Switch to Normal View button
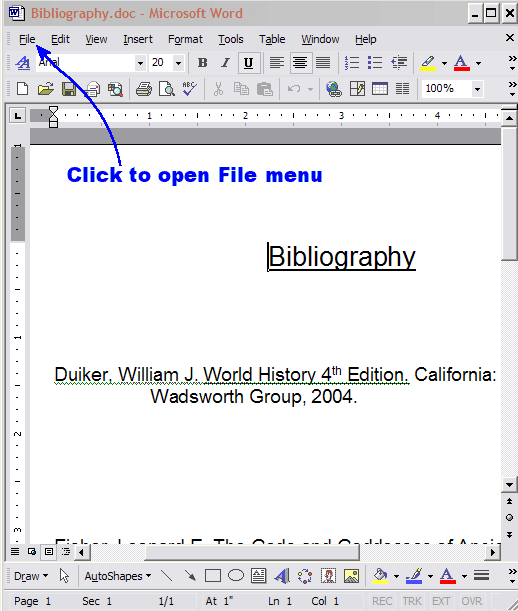The height and width of the screenshot is (611, 518). [15, 551]
